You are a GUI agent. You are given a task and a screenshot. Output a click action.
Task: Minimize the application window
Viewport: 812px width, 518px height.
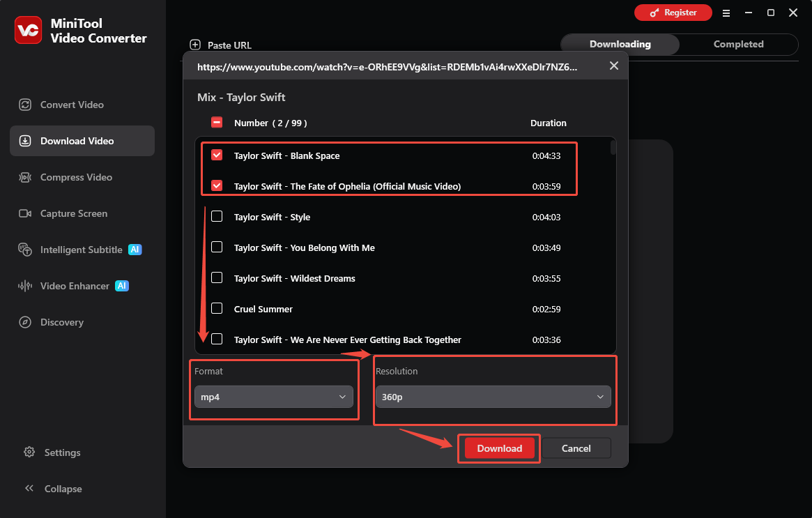749,13
